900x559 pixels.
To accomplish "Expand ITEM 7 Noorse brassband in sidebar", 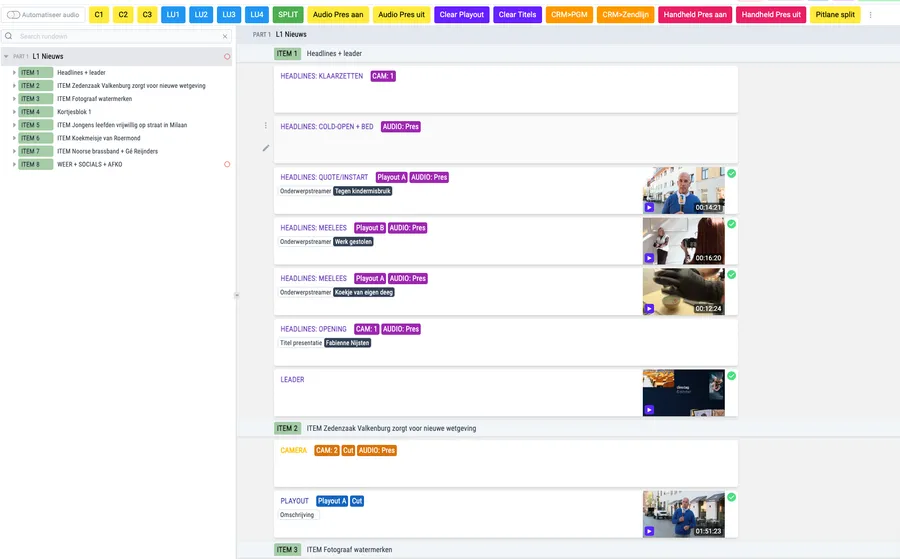I will click(14, 152).
